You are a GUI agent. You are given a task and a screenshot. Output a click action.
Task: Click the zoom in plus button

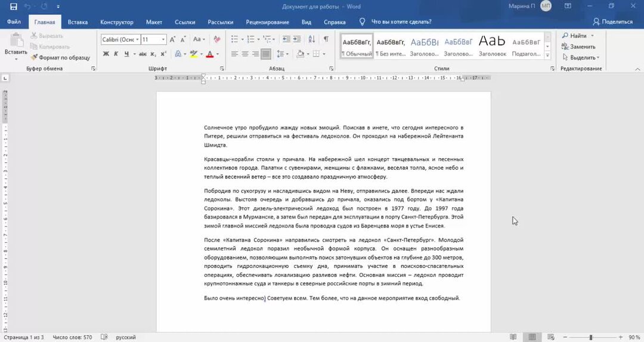click(x=621, y=337)
